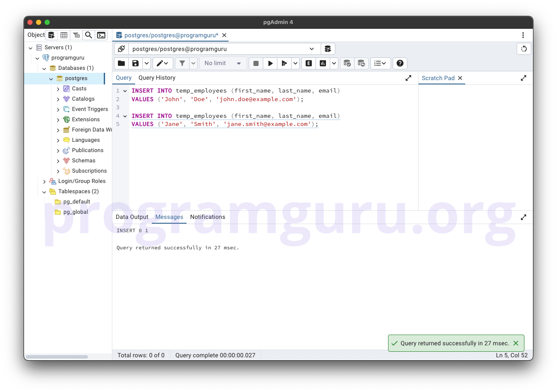Toggle the sort/filter dialog

point(182,63)
